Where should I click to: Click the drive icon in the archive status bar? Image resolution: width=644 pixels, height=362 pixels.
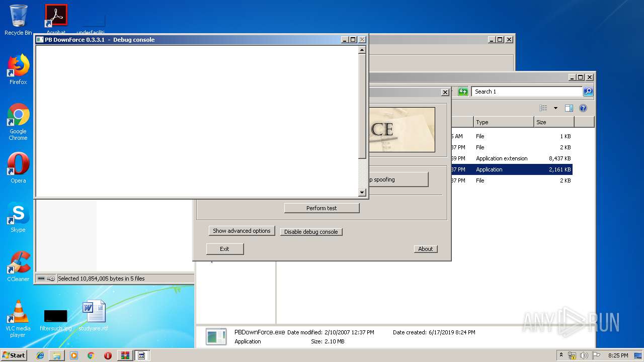41,279
